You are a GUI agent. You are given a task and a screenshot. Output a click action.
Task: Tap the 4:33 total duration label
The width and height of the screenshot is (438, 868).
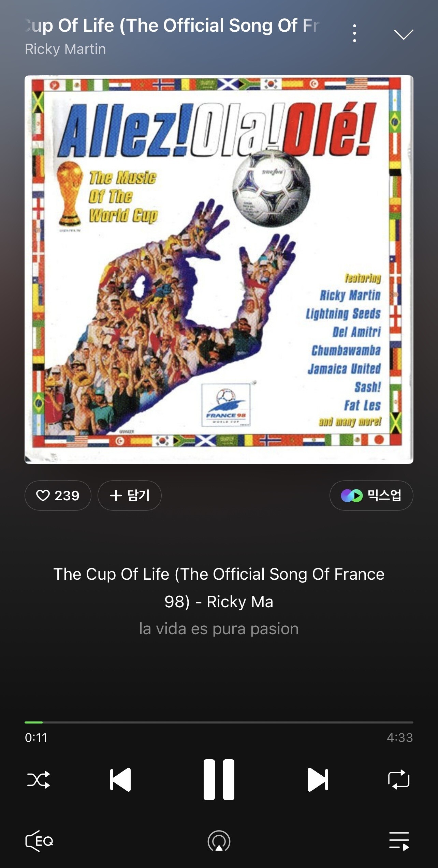[x=400, y=737]
